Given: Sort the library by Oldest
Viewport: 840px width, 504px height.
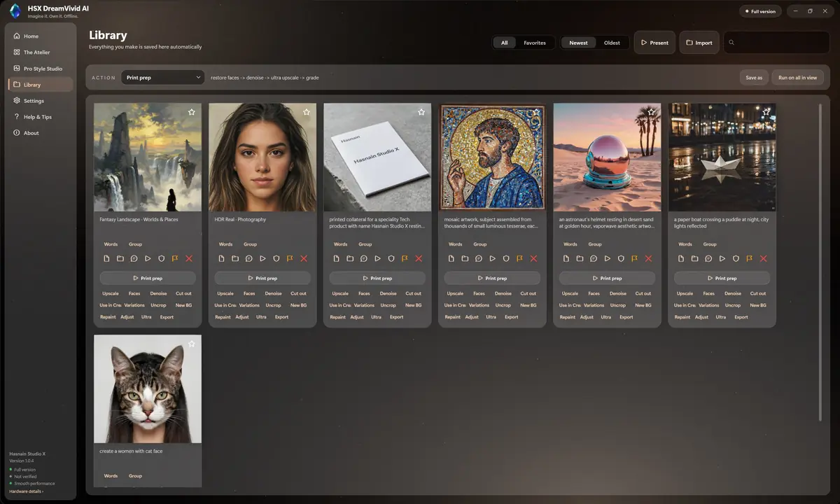Looking at the screenshot, I should 612,43.
